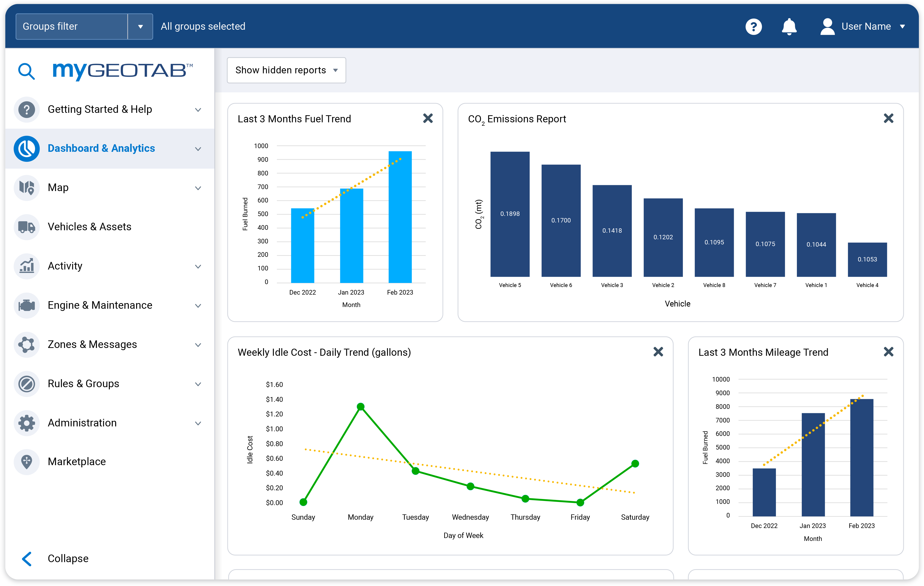Click the Map sidebar icon

[x=27, y=188]
